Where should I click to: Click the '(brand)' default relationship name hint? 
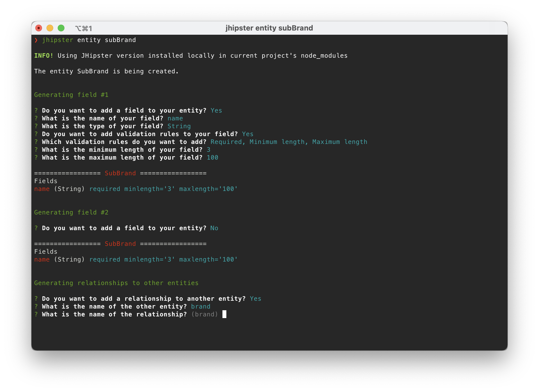click(205, 314)
